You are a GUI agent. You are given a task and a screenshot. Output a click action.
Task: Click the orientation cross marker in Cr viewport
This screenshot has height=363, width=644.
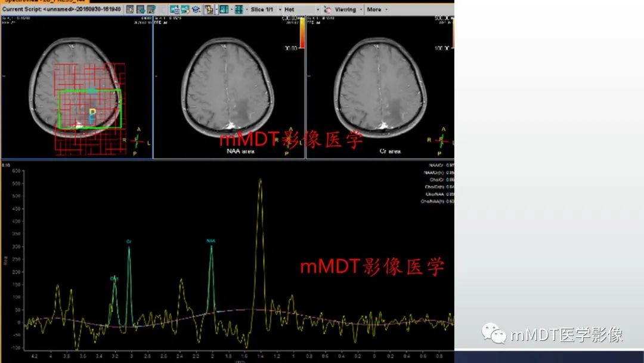coord(441,141)
